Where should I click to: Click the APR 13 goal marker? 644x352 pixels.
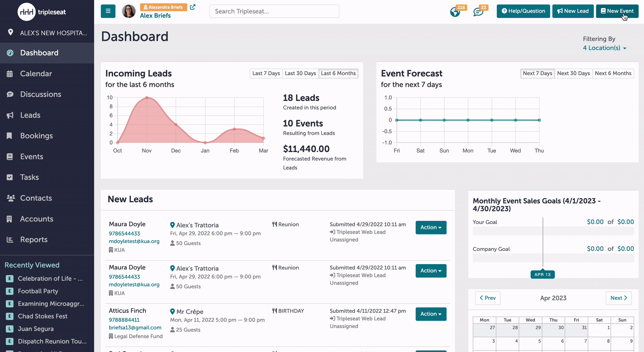coord(542,274)
